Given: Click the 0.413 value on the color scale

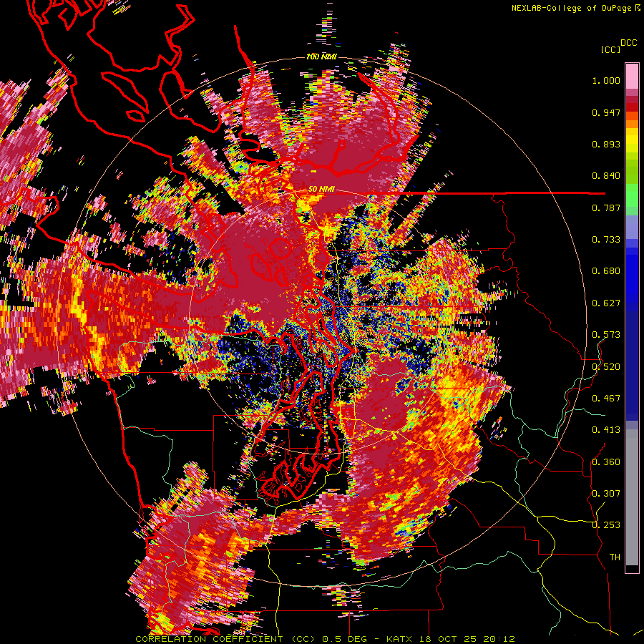Looking at the screenshot, I should coord(606,430).
